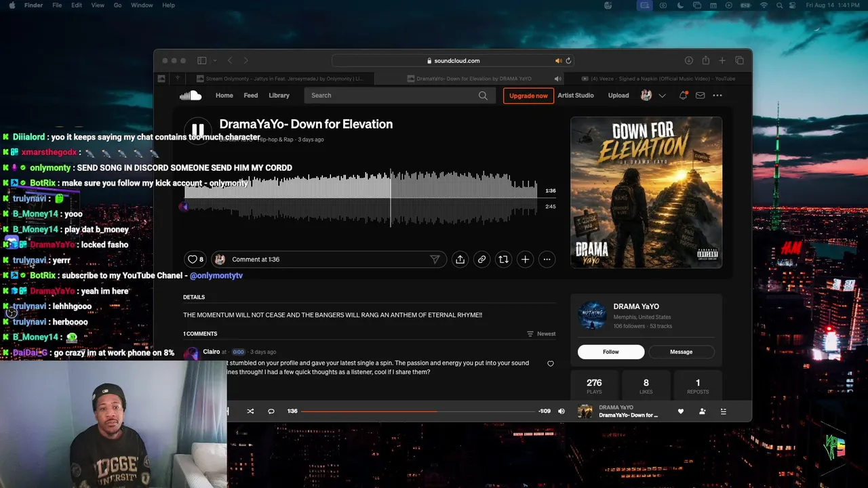Open the DRAMA YaYO artist avatar
Screen dimensions: 868x488
[592, 316]
